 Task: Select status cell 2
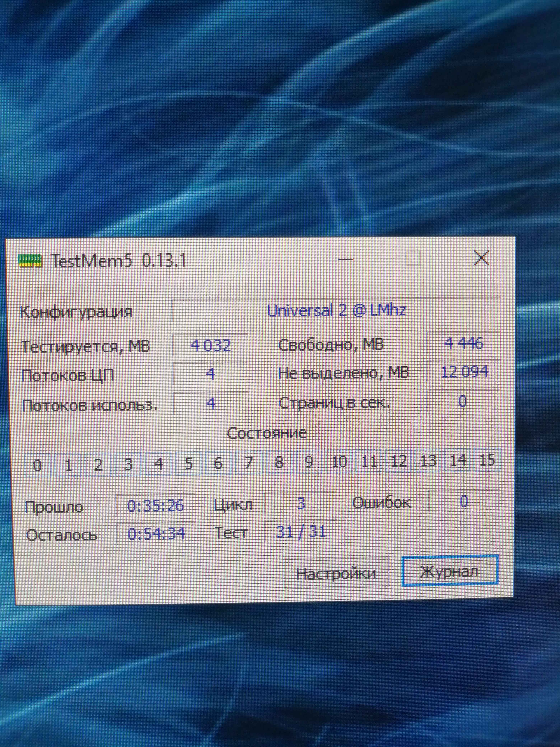[98, 465]
